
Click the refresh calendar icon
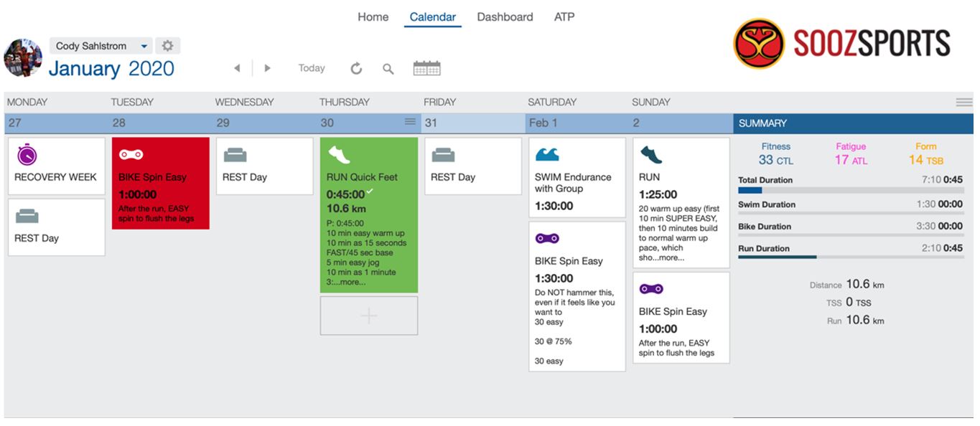356,69
